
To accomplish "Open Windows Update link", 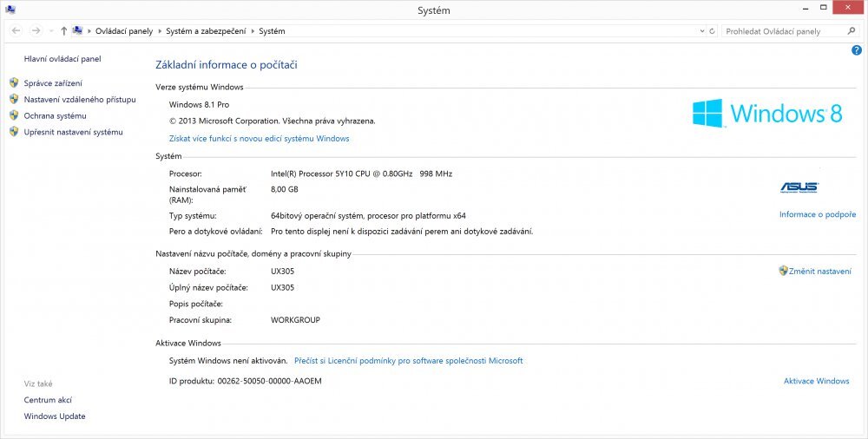I will point(55,416).
